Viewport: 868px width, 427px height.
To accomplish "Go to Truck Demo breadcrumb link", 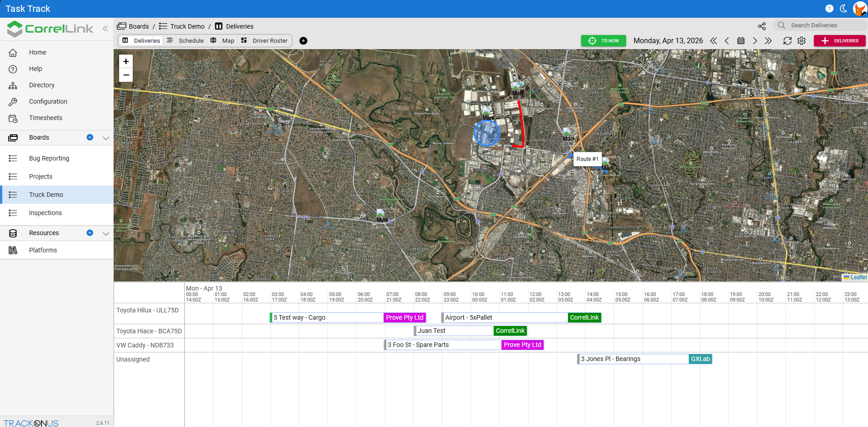I will click(182, 26).
